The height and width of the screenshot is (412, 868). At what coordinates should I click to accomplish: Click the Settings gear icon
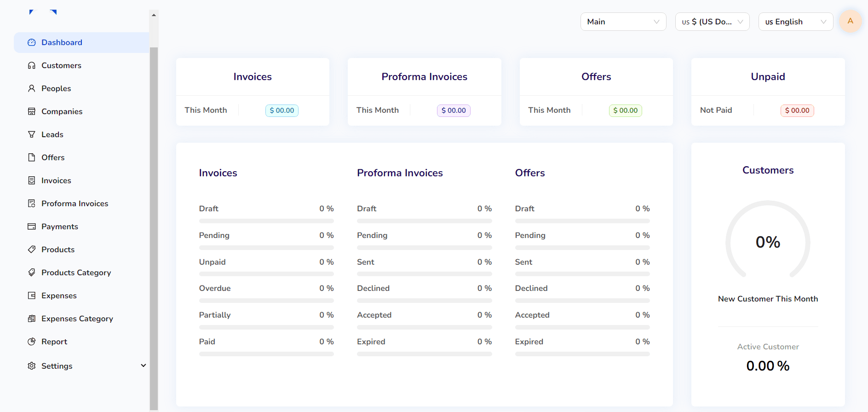(31, 366)
